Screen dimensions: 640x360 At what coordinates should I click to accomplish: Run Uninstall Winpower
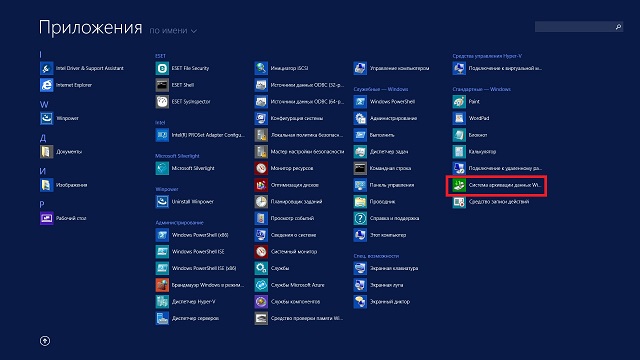(185, 202)
